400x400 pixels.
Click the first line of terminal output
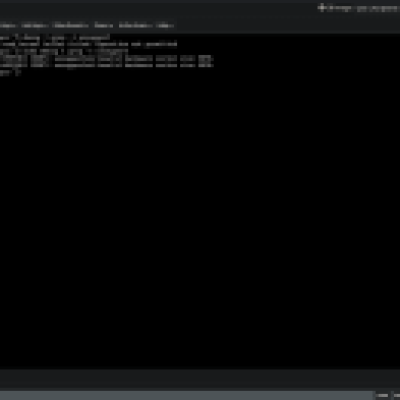tap(55, 37)
